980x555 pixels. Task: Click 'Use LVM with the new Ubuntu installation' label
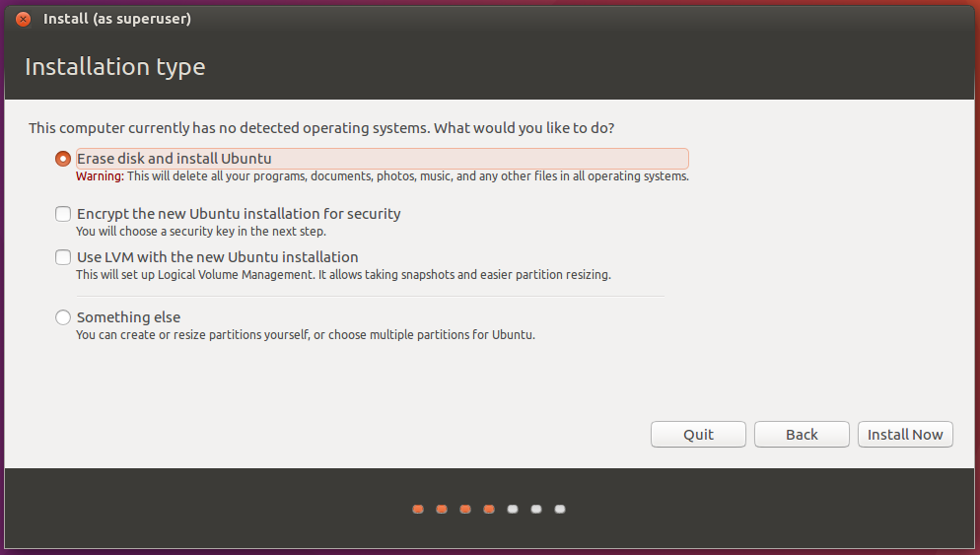pyautogui.click(x=218, y=257)
